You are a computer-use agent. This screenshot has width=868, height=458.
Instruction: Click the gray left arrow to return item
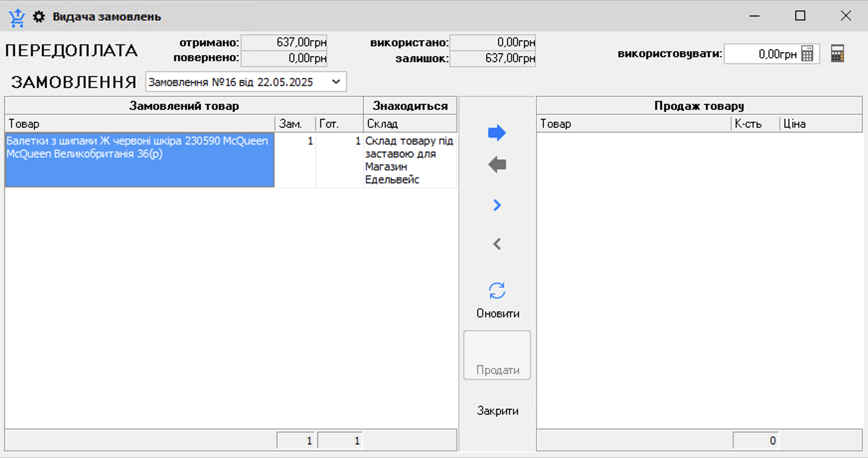point(497,164)
